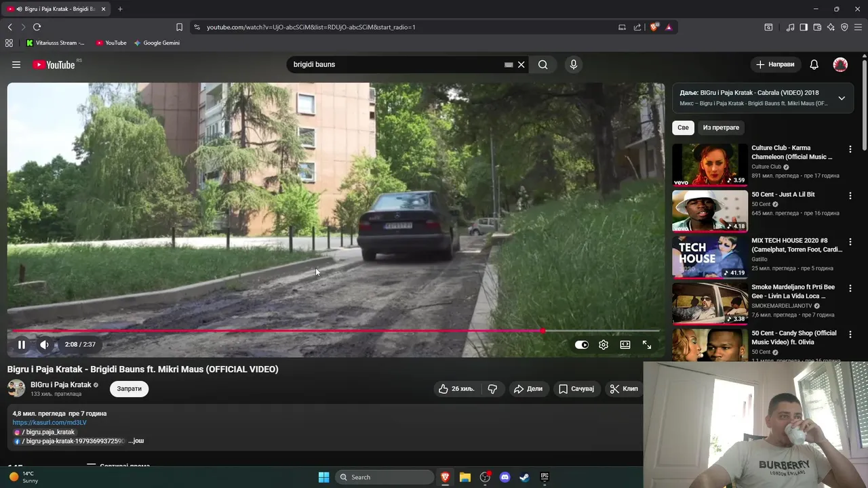Viewport: 868px width, 488px height.
Task: Open the BIGru i Paja Kratak channel avatar
Action: tap(16, 388)
